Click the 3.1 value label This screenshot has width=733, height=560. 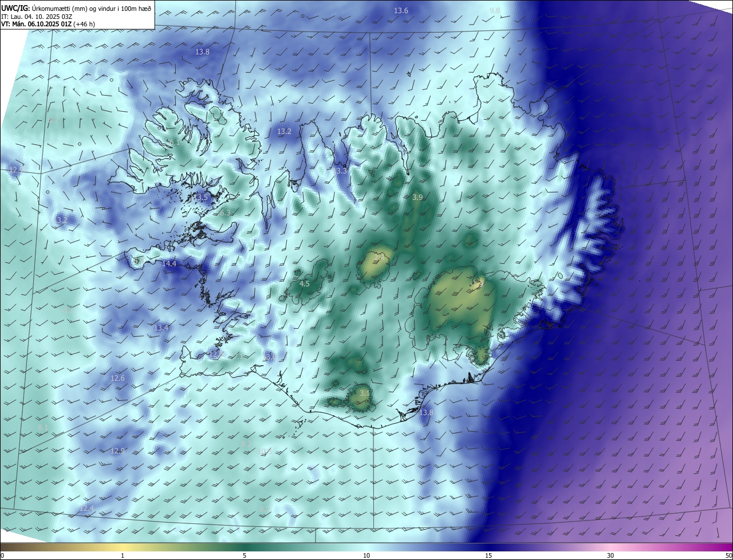click(x=364, y=393)
